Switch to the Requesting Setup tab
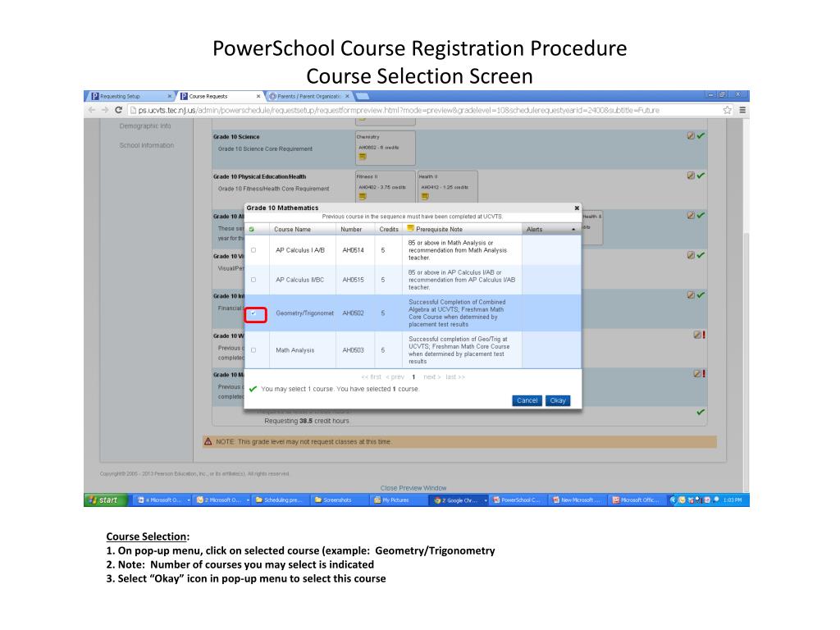Viewport: 840px width, 630px height. [x=129, y=97]
